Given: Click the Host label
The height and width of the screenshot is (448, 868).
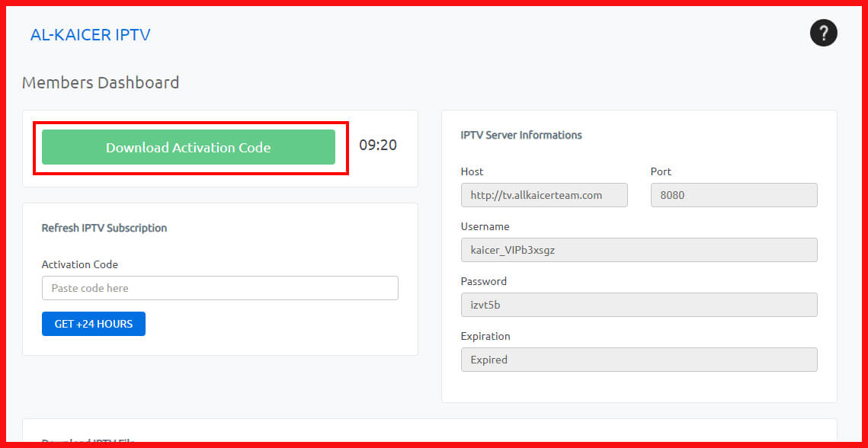Looking at the screenshot, I should coord(472,171).
